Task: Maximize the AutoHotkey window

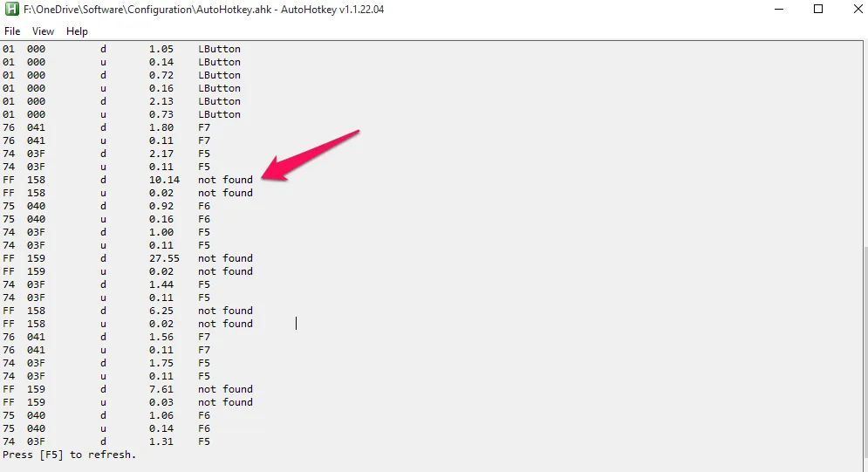Action: tap(818, 9)
